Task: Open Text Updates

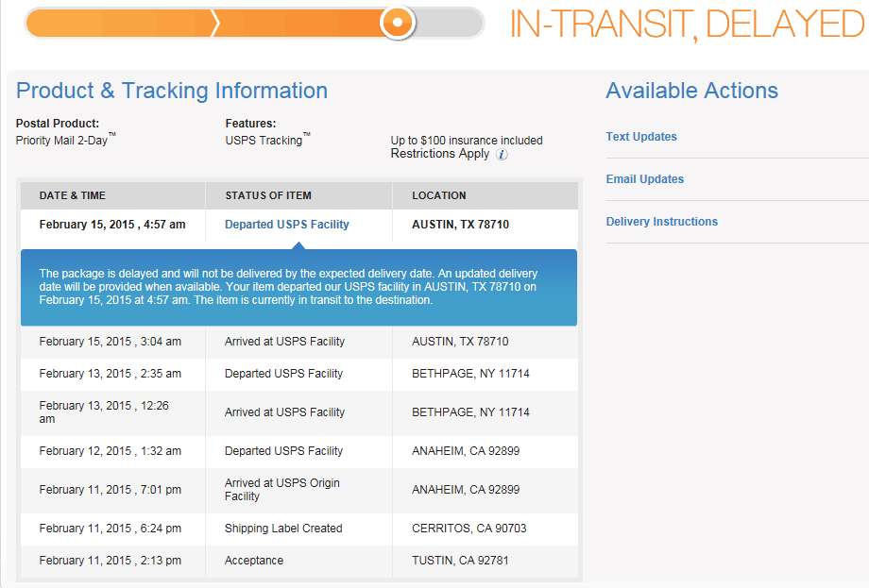Action: pos(641,136)
